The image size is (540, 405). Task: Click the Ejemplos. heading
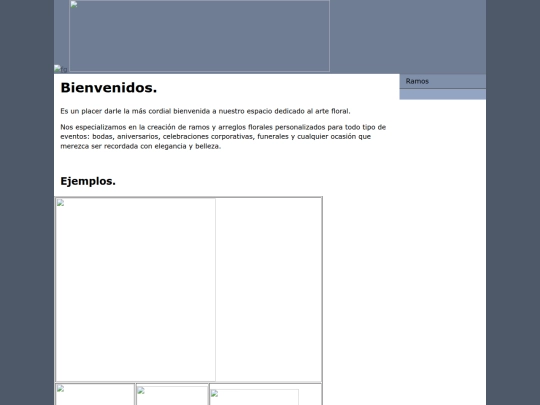pos(88,181)
